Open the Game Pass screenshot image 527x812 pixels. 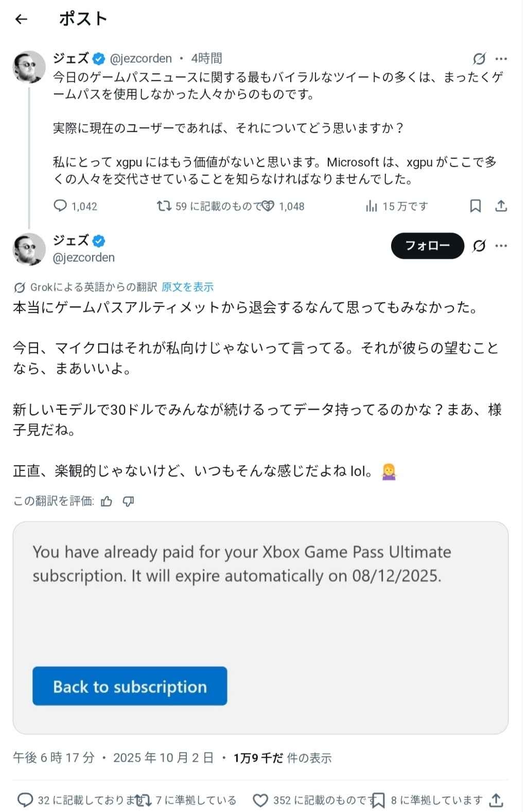[x=260, y=627]
